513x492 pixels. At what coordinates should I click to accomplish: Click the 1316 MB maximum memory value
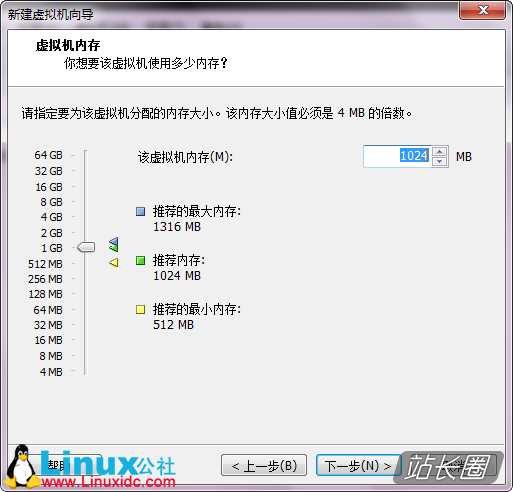pos(177,227)
